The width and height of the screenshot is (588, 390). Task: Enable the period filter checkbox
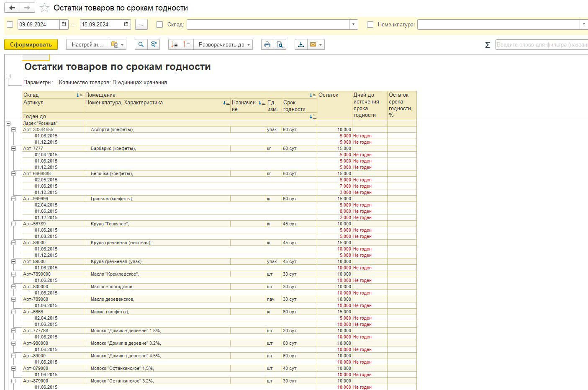point(10,25)
